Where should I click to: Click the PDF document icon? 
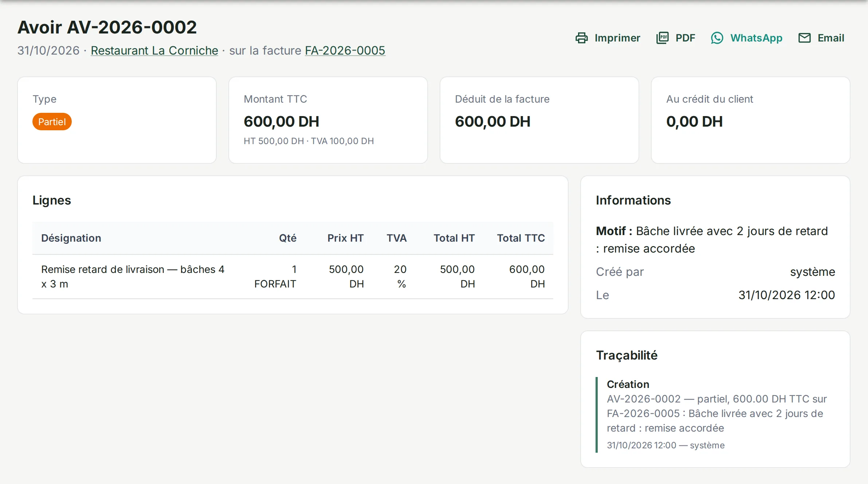662,38
